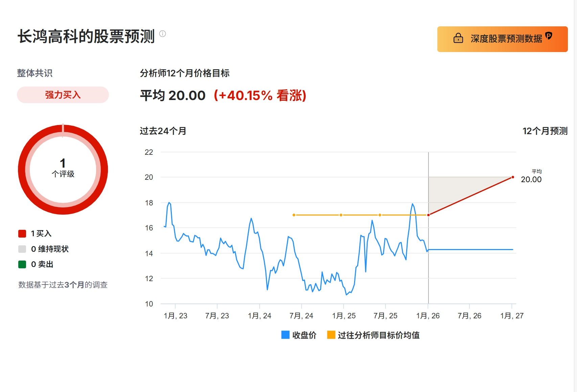577x392 pixels.
Task: Click the '1月, 26' x-axis label
Action: pos(428,316)
